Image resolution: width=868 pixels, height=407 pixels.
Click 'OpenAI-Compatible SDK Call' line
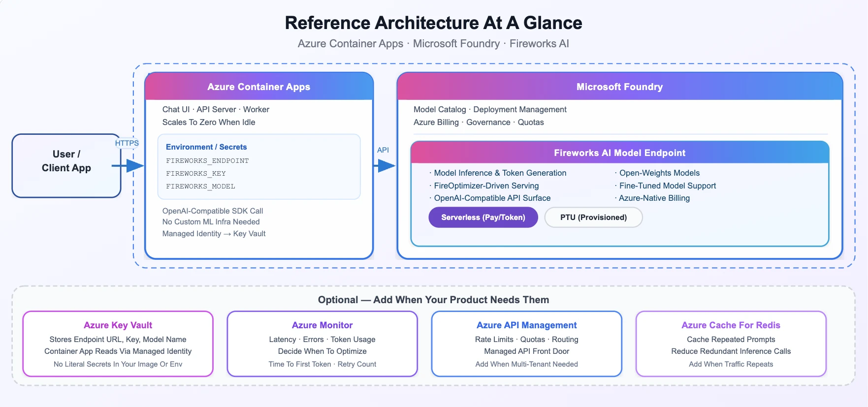click(x=213, y=211)
